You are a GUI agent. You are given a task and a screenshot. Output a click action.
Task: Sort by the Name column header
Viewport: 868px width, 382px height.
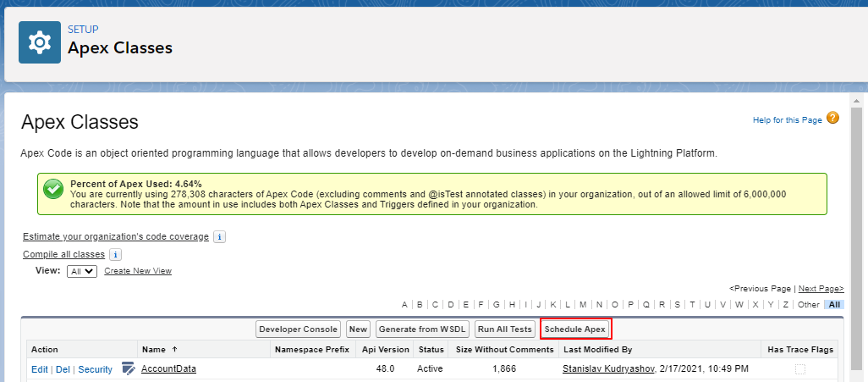153,349
